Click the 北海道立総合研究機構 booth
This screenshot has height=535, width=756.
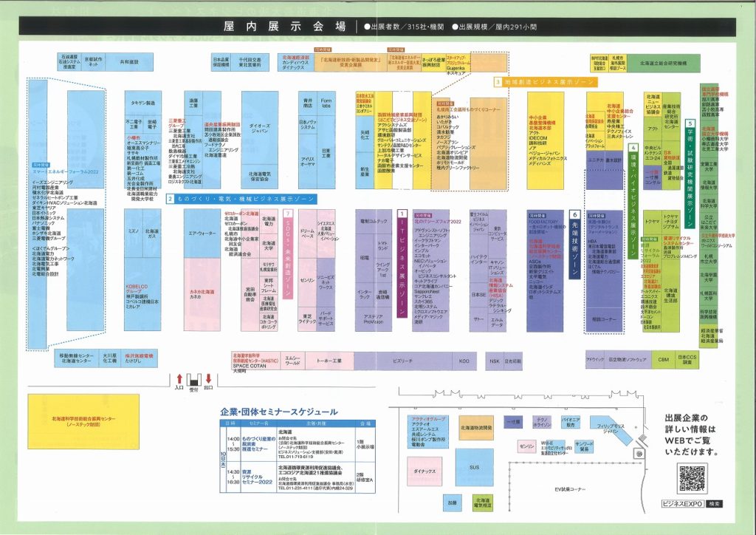pos(664,64)
